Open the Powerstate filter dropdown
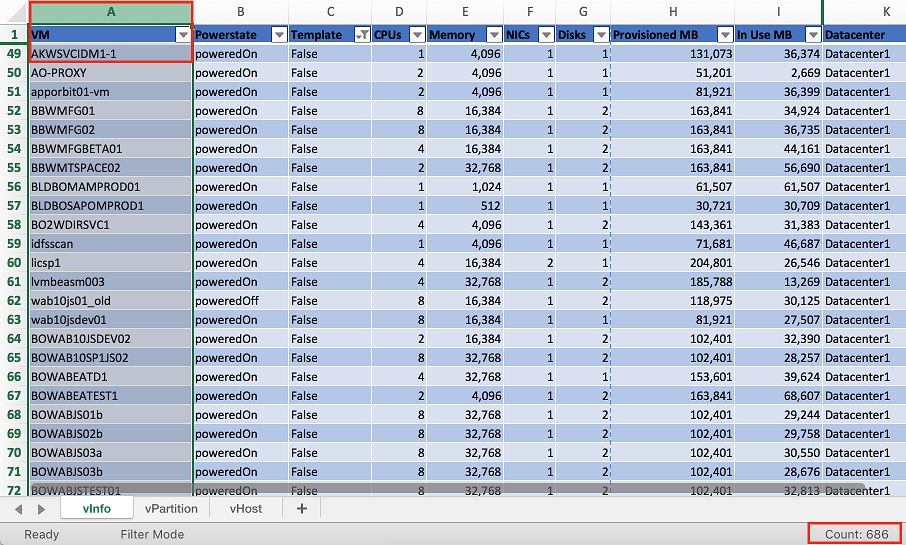This screenshot has width=906, height=545. [279, 35]
